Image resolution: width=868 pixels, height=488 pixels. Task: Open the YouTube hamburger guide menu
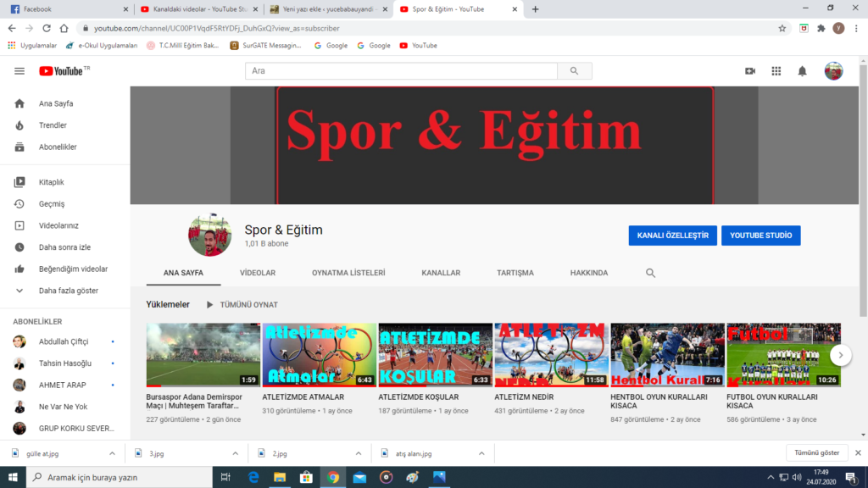[x=19, y=71]
